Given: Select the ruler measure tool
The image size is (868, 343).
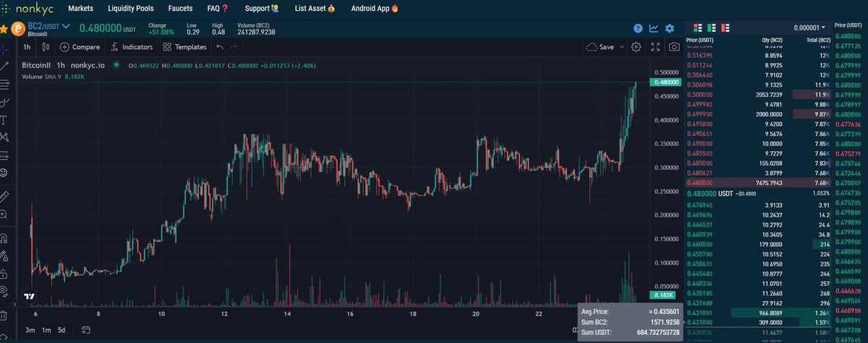Looking at the screenshot, I should [x=4, y=196].
